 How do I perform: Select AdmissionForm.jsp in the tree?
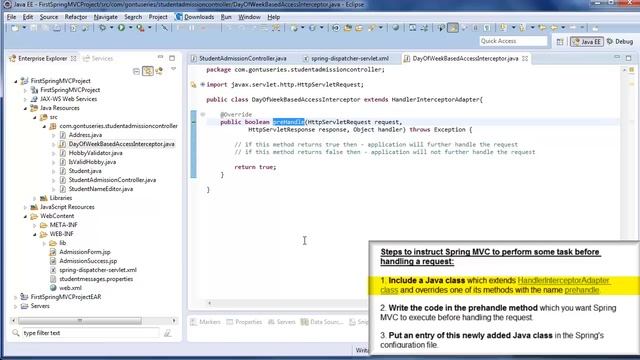pyautogui.click(x=85, y=252)
